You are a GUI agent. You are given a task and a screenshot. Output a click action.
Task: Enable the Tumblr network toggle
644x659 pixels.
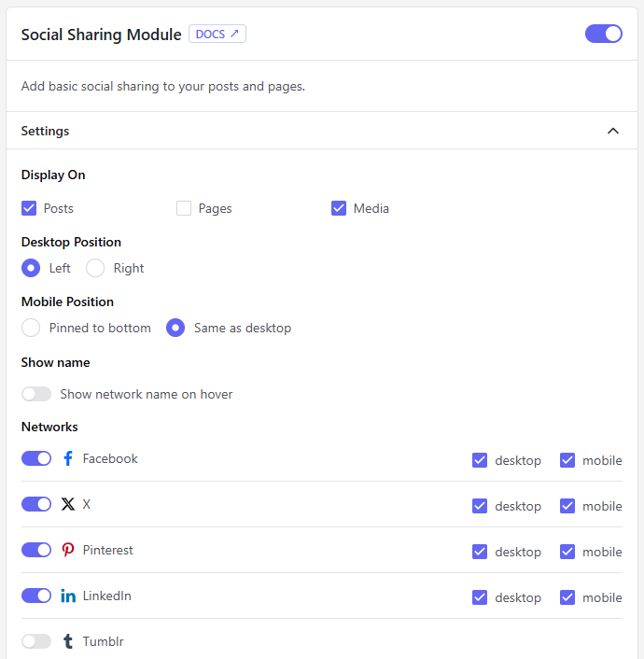point(36,641)
